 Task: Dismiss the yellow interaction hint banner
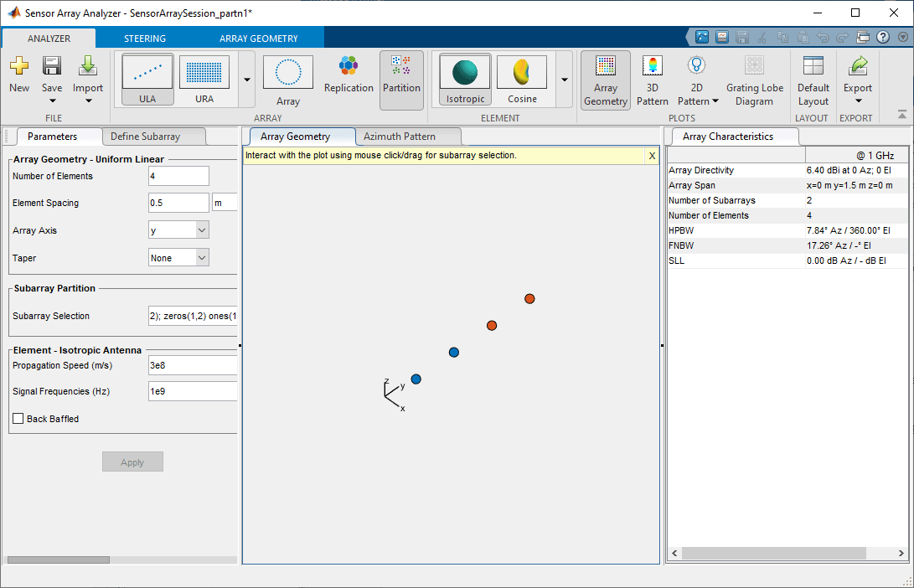tap(652, 156)
